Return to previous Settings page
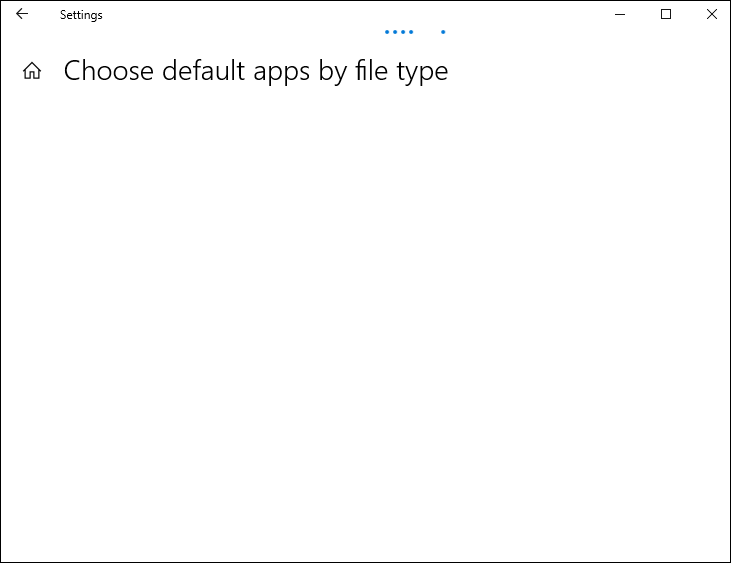 (22, 15)
